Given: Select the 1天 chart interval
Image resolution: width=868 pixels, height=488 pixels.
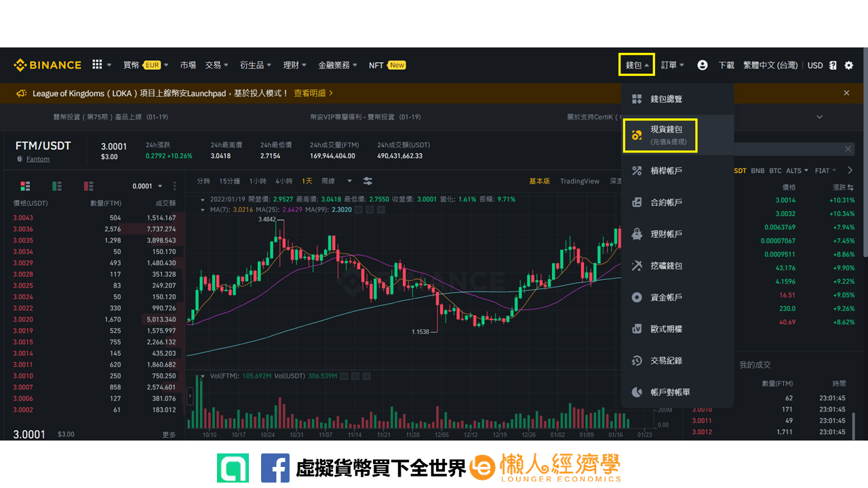Looking at the screenshot, I should [307, 181].
